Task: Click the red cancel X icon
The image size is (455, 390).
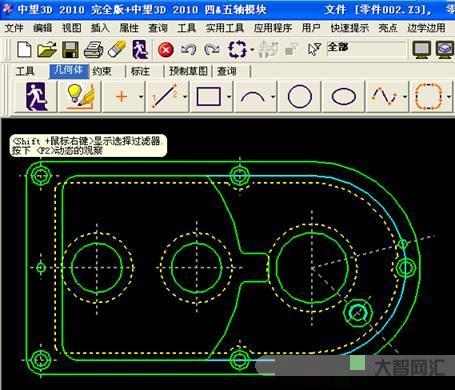Action: 166,50
